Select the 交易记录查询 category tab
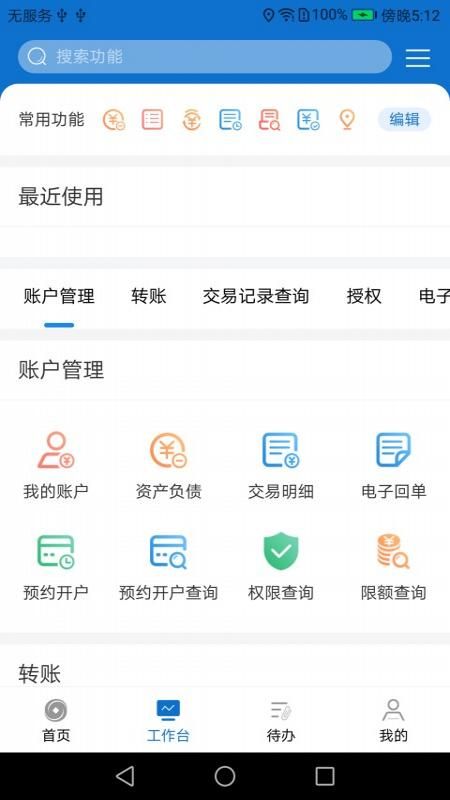Screen dimensions: 450x800 click(x=256, y=296)
